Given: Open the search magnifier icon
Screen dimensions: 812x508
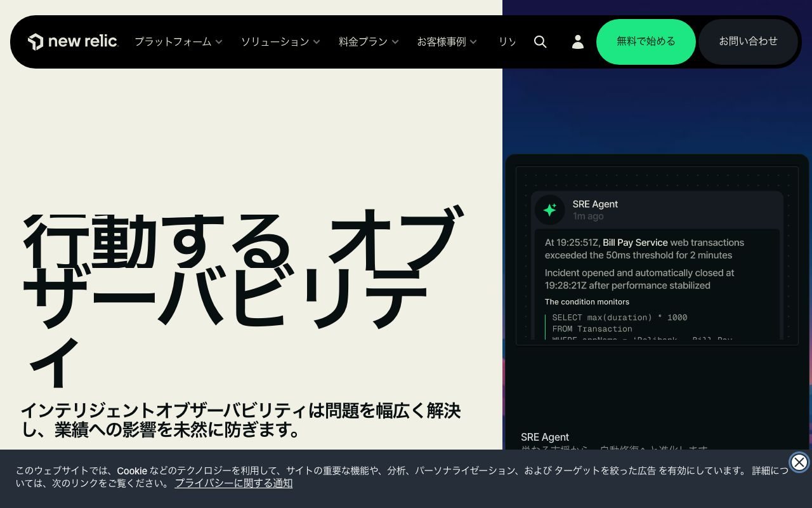Looking at the screenshot, I should [x=540, y=41].
